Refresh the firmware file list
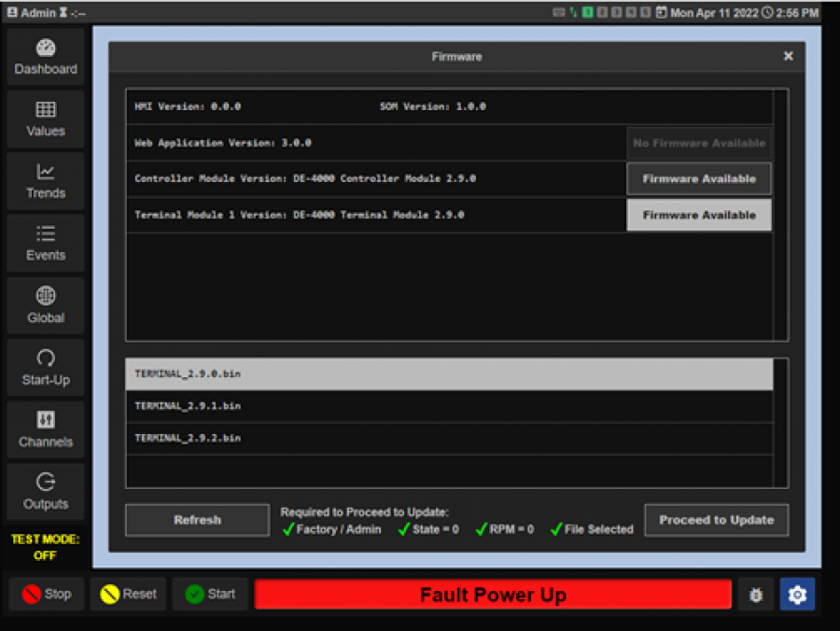 pyautogui.click(x=197, y=520)
